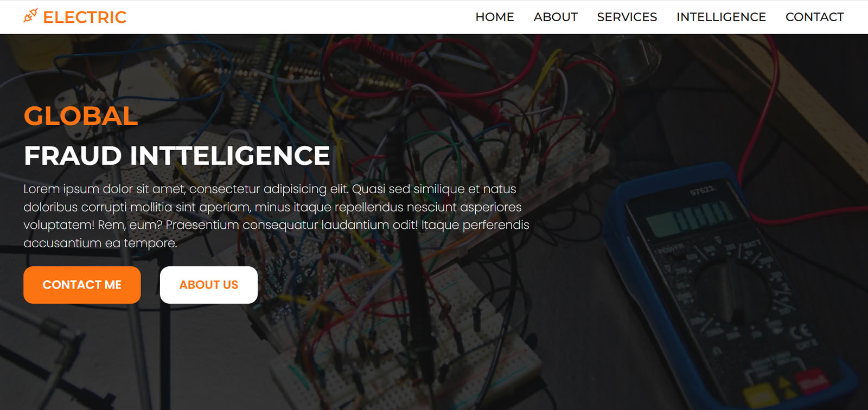Screen dimensions: 868x410
Task: Click the FRAUD INTTELIGENCE headline text
Action: click(177, 156)
